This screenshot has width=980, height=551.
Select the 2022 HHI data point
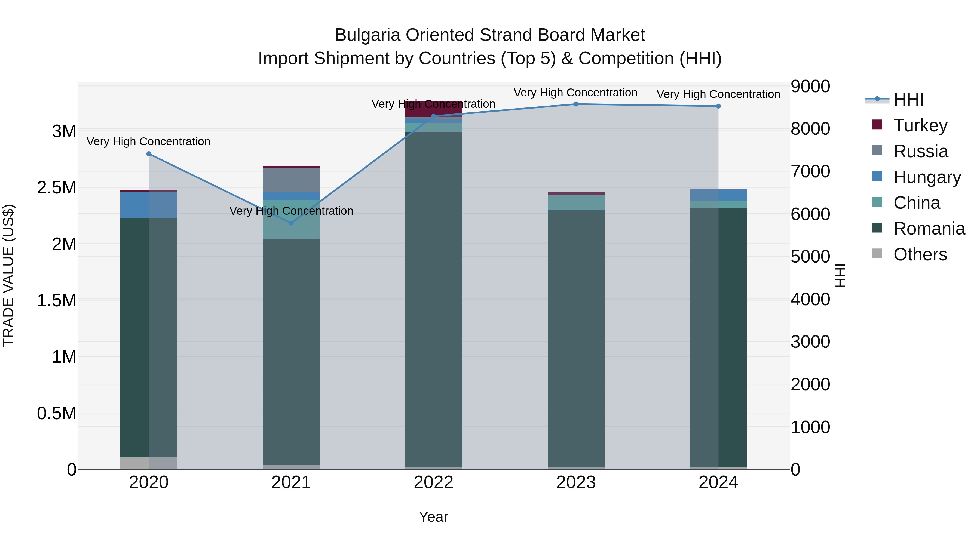434,116
